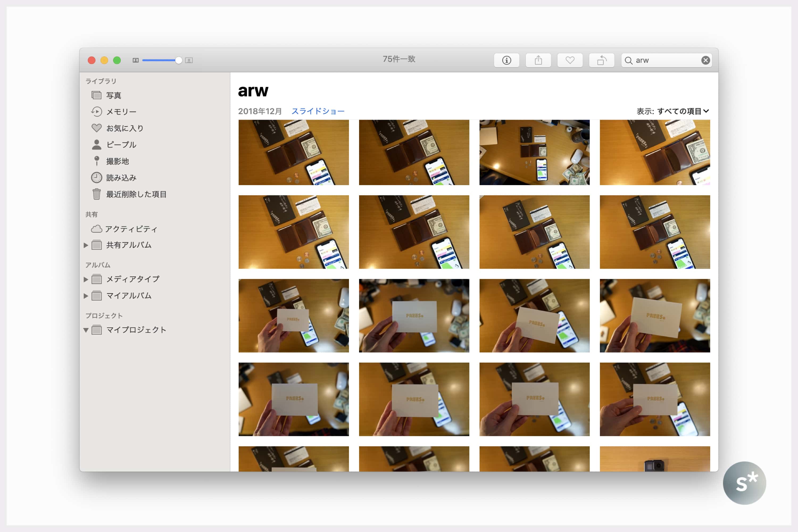Click the Info button in toolbar
This screenshot has height=532, width=798.
click(506, 60)
